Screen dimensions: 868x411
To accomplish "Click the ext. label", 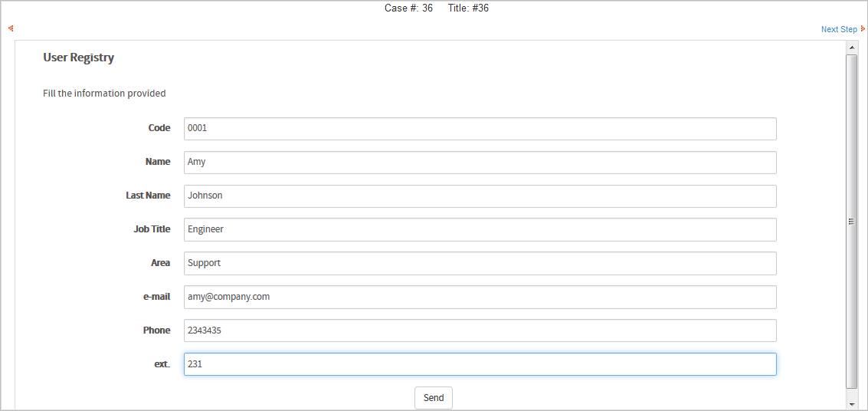I will tap(162, 364).
